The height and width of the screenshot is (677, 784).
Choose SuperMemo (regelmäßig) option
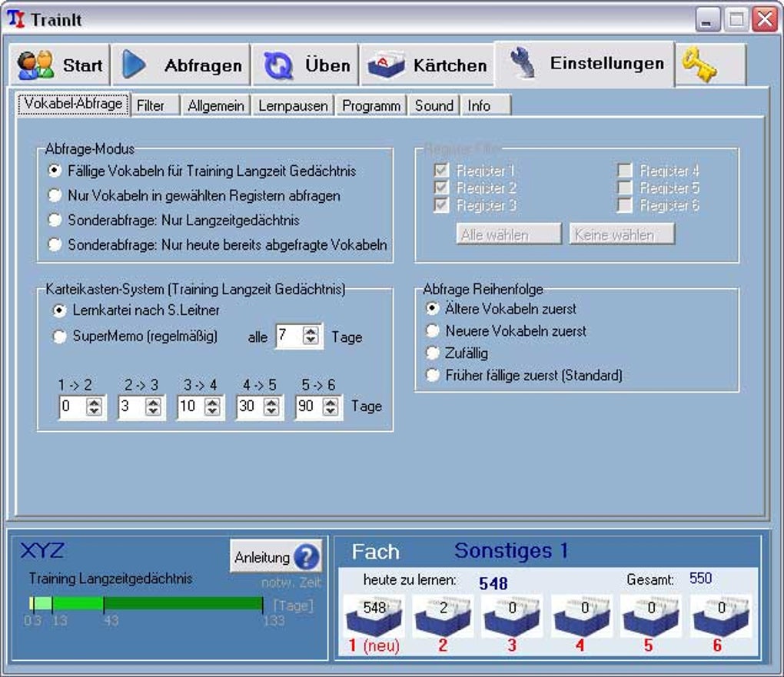tap(135, 336)
